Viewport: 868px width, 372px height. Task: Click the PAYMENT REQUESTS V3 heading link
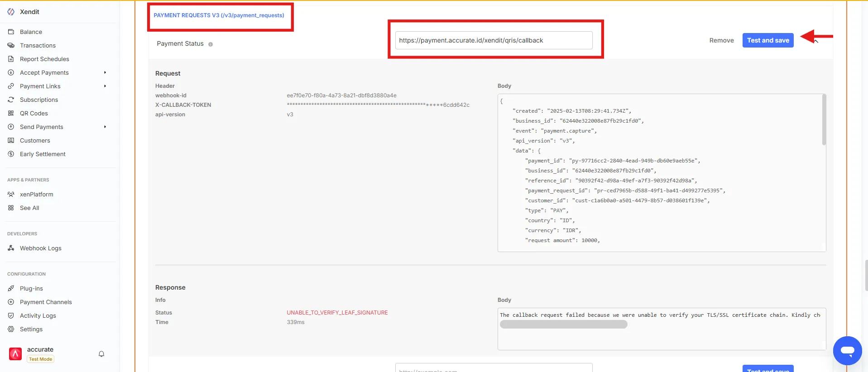(219, 15)
